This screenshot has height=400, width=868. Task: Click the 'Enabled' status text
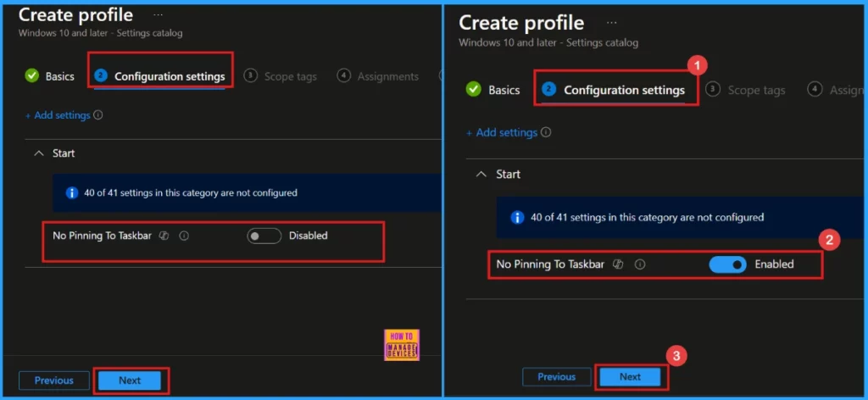pyautogui.click(x=774, y=264)
